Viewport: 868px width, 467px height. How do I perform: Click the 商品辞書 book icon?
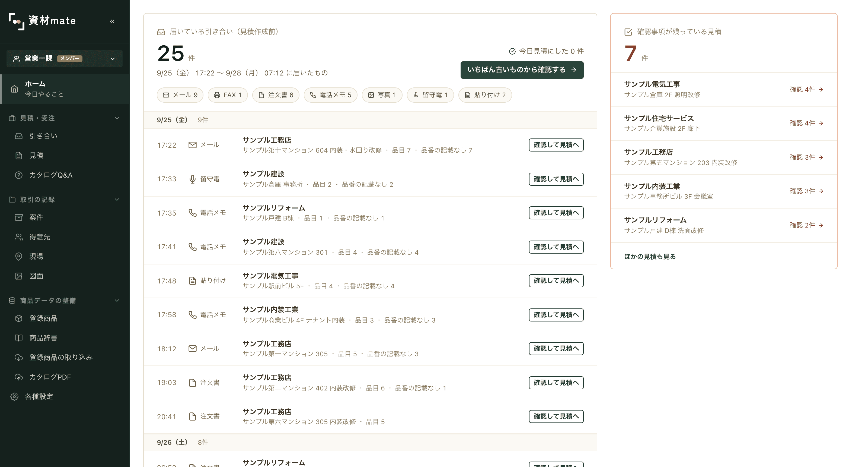coord(19,338)
